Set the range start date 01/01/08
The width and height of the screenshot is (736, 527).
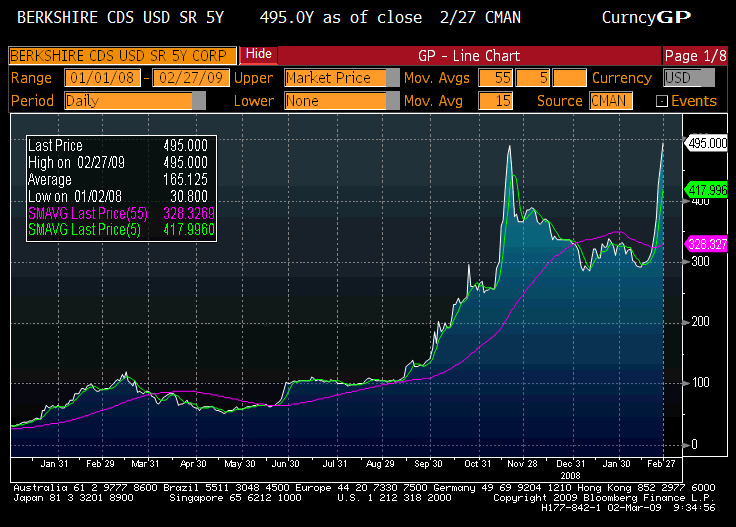click(102, 78)
